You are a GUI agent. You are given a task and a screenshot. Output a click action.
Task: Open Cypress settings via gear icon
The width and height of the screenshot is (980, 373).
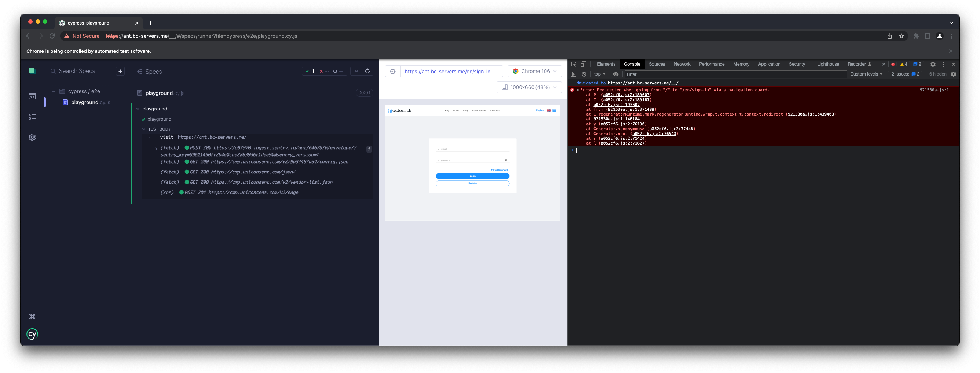pyautogui.click(x=32, y=137)
